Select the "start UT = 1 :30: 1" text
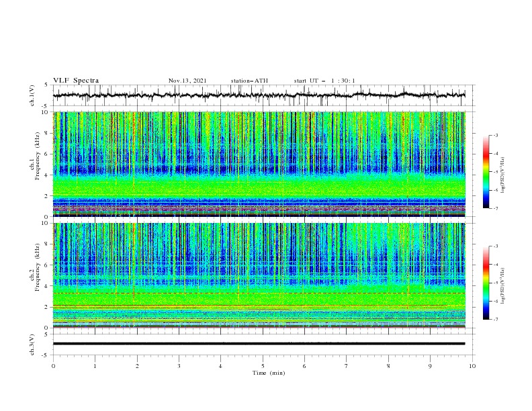 click(x=324, y=81)
